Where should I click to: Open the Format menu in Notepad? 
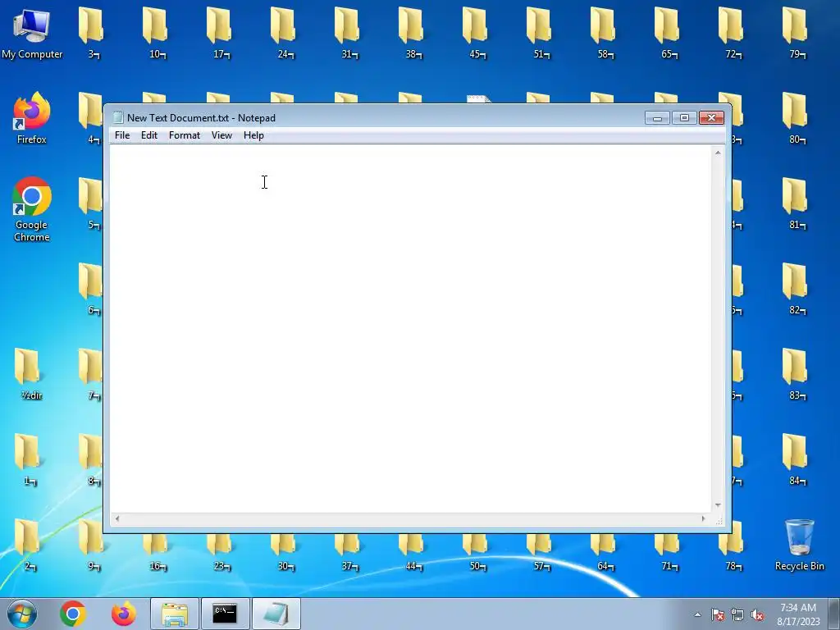(x=185, y=135)
